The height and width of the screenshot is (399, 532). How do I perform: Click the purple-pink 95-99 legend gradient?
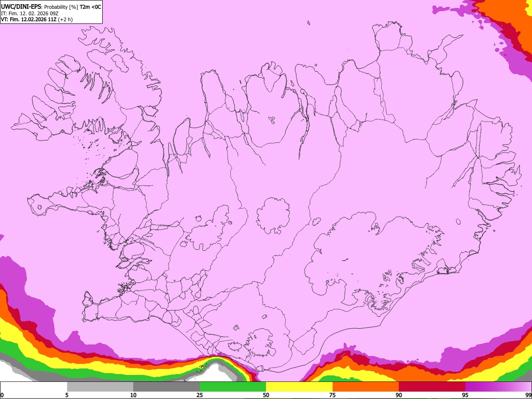click(498, 387)
